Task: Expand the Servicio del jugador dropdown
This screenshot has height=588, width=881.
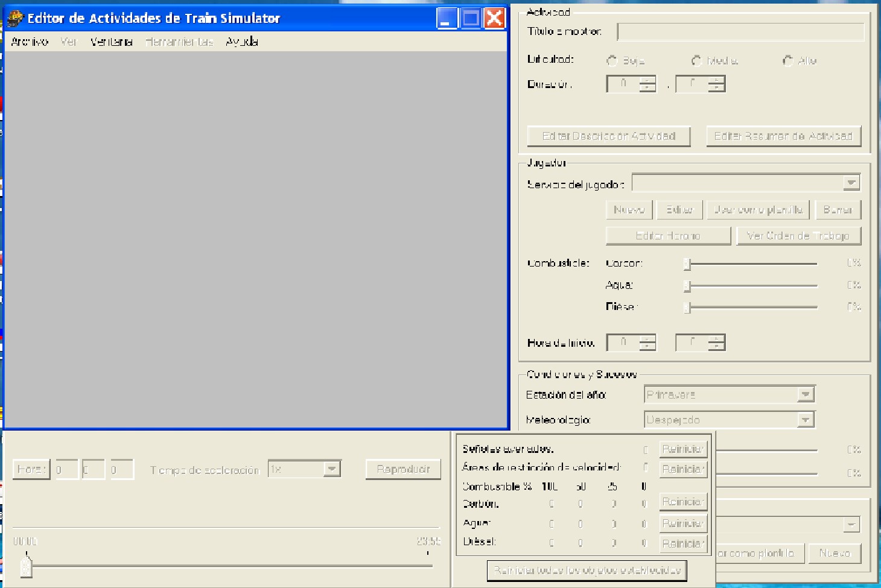Action: 851,183
